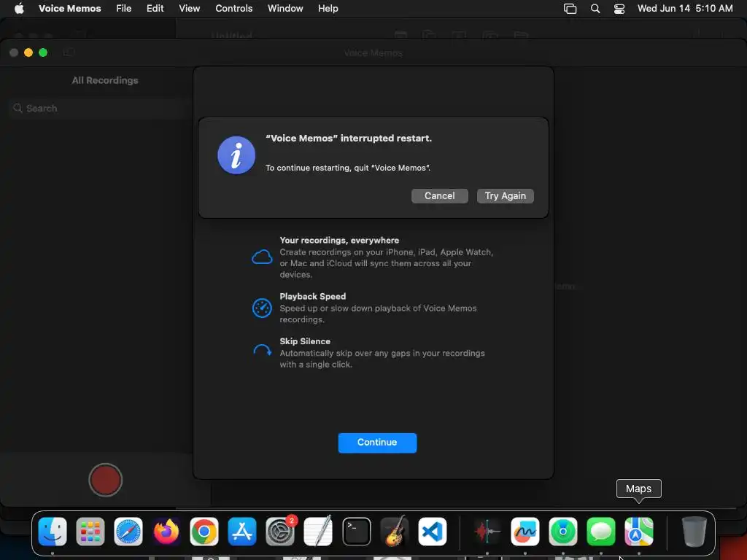
Task: Click the green zoom button of Voice Memos
Action: (x=43, y=52)
